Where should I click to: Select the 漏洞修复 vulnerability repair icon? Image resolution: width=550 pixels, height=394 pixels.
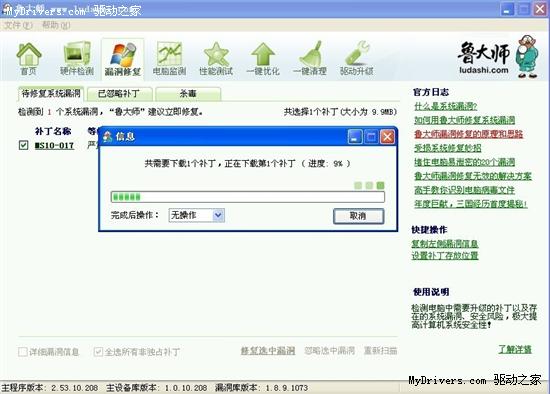[122, 59]
